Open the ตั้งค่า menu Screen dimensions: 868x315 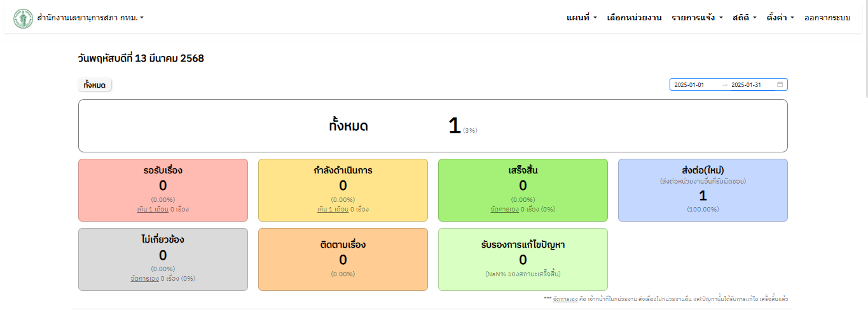click(x=780, y=18)
